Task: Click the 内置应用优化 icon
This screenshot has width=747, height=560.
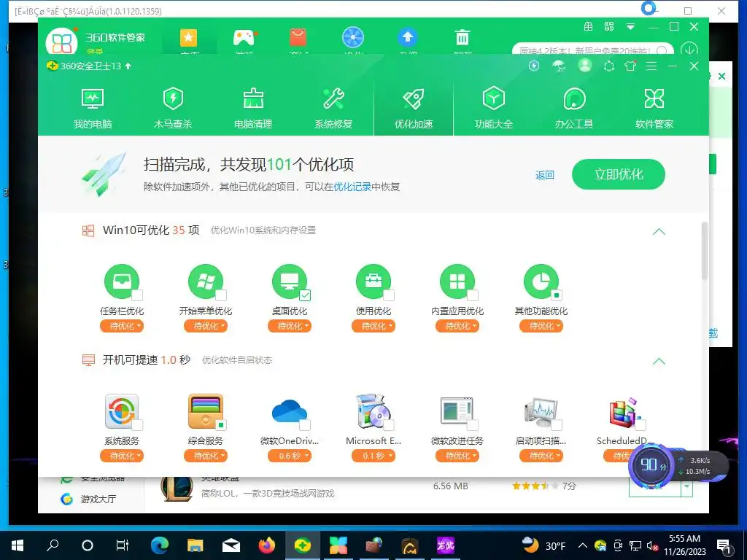Action: pyautogui.click(x=457, y=281)
